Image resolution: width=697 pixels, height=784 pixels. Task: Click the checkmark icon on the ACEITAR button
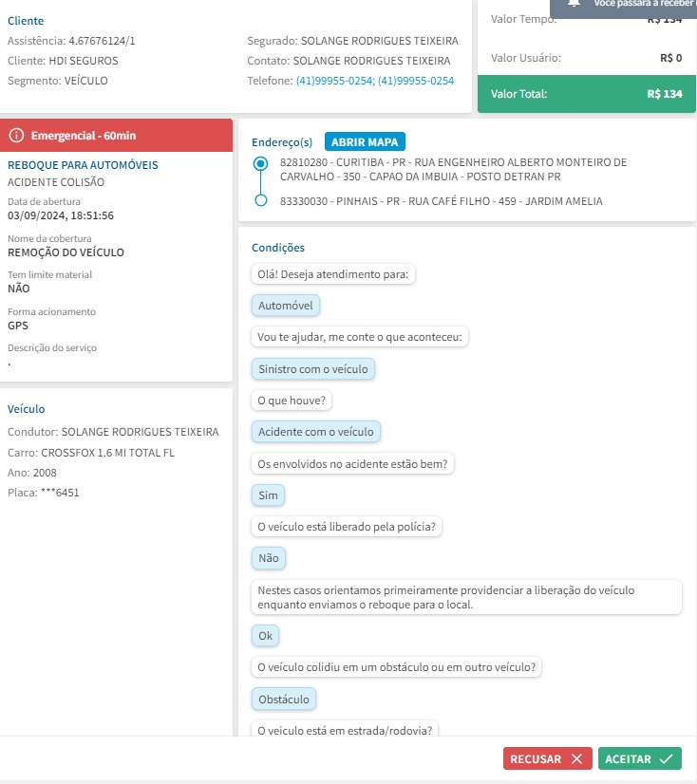coord(666,758)
